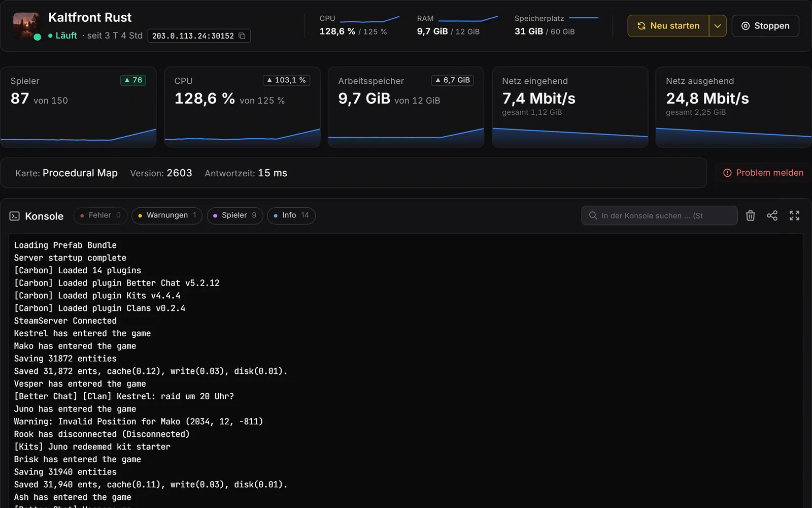
Task: Select the 'SteamServer Connected' log line
Action: [65, 321]
